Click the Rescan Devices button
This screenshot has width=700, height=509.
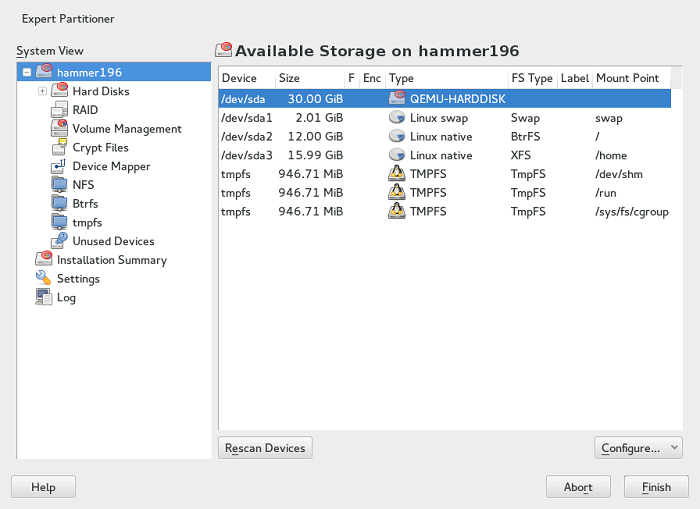click(x=265, y=448)
